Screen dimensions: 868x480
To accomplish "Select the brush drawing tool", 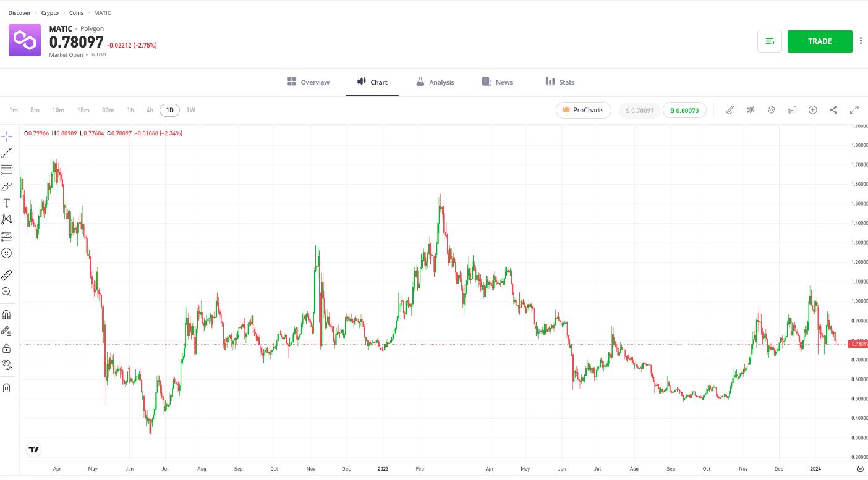I will pyautogui.click(x=7, y=186).
